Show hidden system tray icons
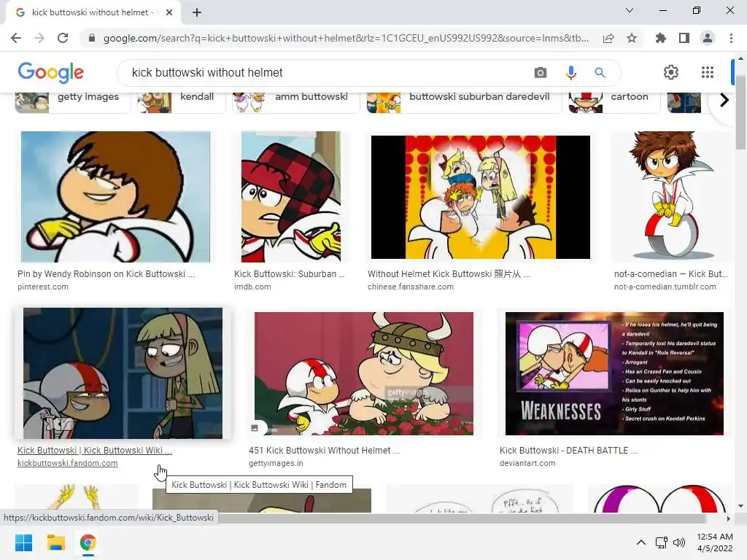Screen dimensions: 747x560 click(641, 542)
